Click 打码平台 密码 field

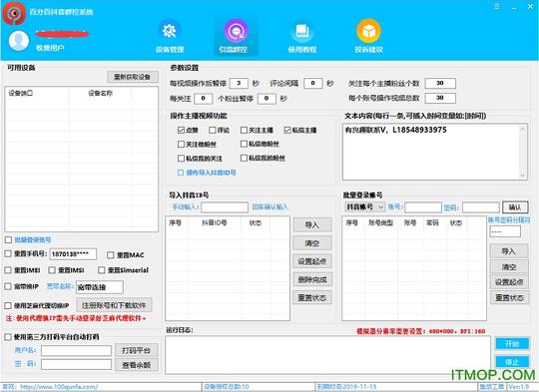(x=76, y=364)
